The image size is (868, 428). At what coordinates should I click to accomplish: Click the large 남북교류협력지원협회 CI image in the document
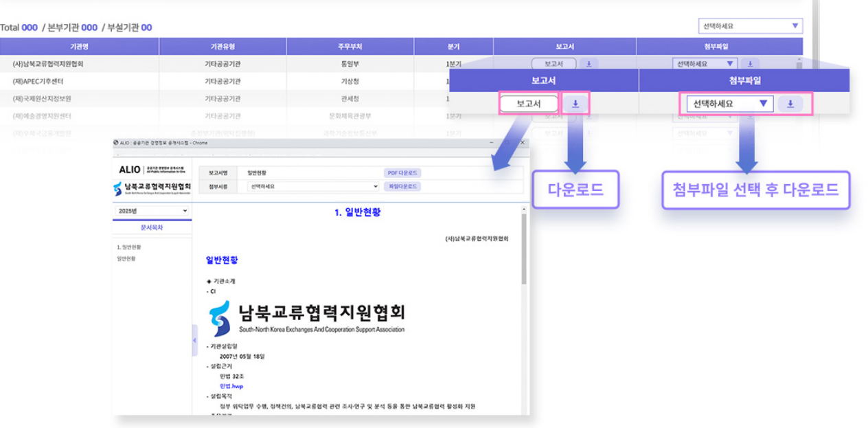point(307,317)
